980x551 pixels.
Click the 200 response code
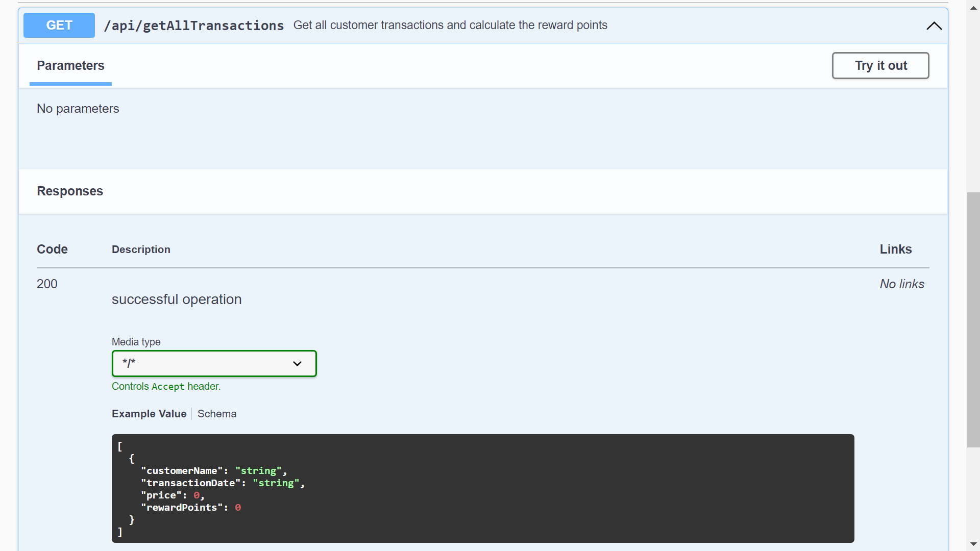(x=47, y=284)
